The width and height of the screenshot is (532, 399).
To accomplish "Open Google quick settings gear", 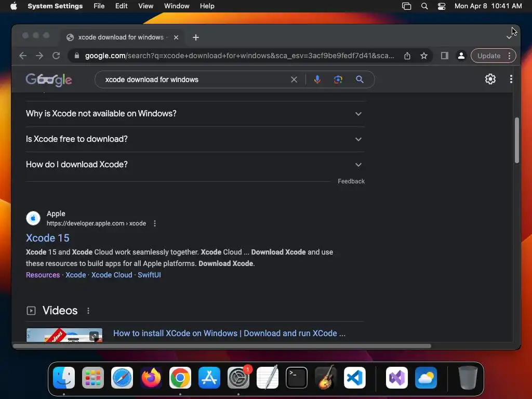I will click(490, 79).
